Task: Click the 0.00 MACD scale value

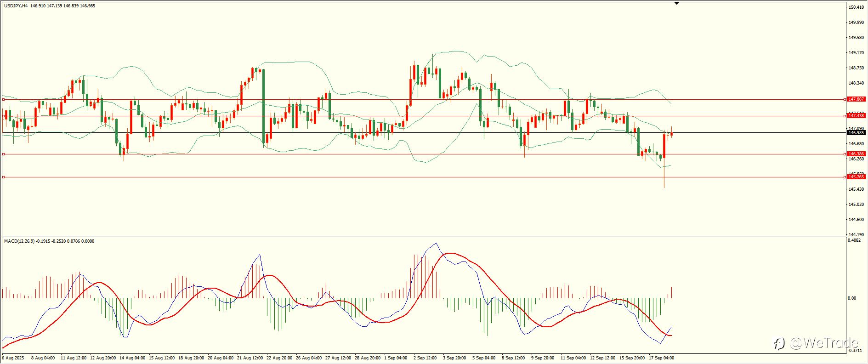Action: pyautogui.click(x=852, y=298)
